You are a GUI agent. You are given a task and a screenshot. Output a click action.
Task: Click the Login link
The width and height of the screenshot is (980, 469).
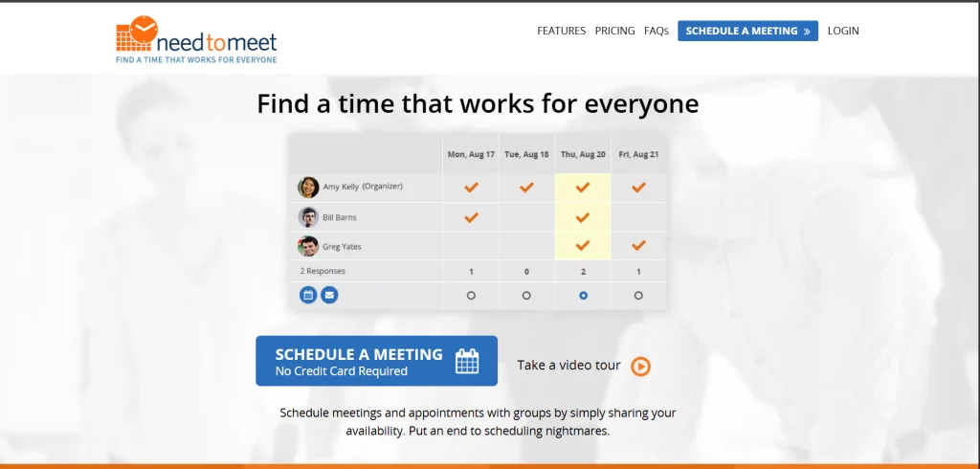click(x=843, y=31)
